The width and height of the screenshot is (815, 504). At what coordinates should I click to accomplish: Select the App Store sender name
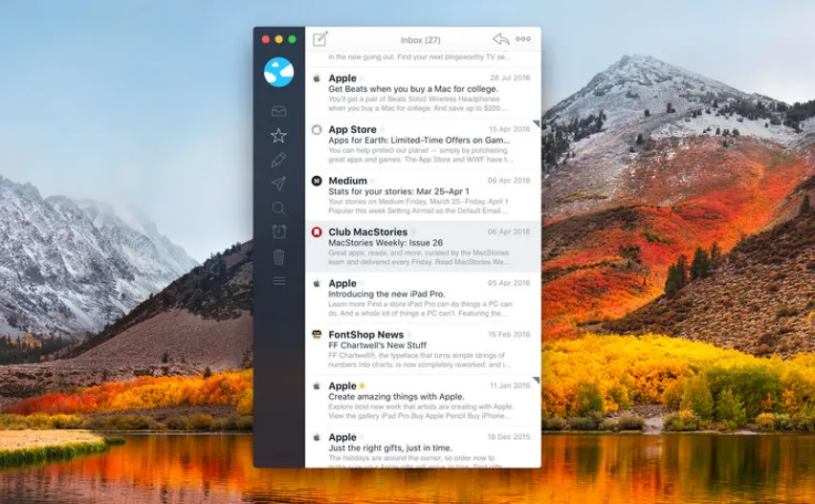pos(352,129)
